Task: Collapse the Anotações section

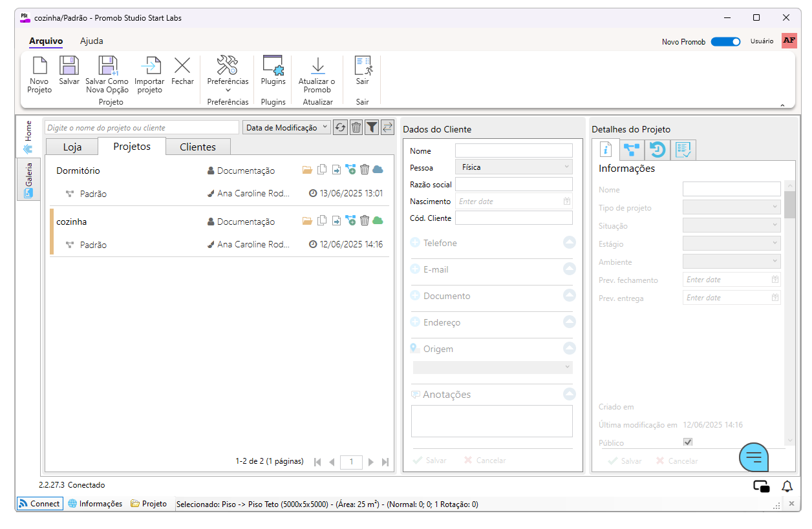Action: pyautogui.click(x=570, y=394)
